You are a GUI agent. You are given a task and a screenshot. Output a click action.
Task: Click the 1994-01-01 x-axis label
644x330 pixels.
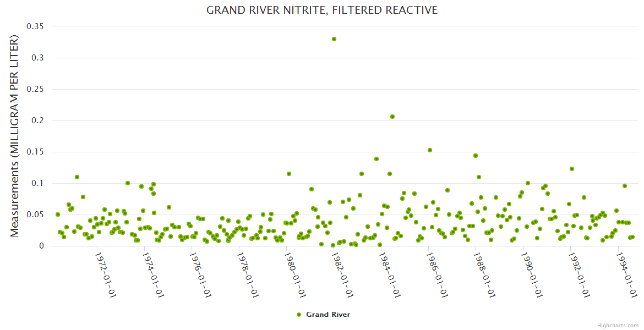pos(626,275)
